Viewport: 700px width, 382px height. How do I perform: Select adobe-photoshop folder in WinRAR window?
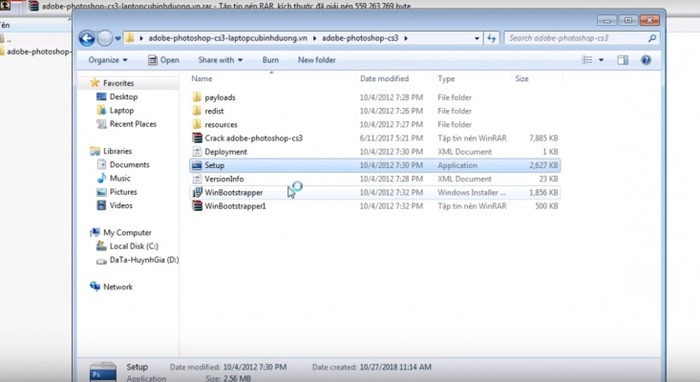(35, 52)
